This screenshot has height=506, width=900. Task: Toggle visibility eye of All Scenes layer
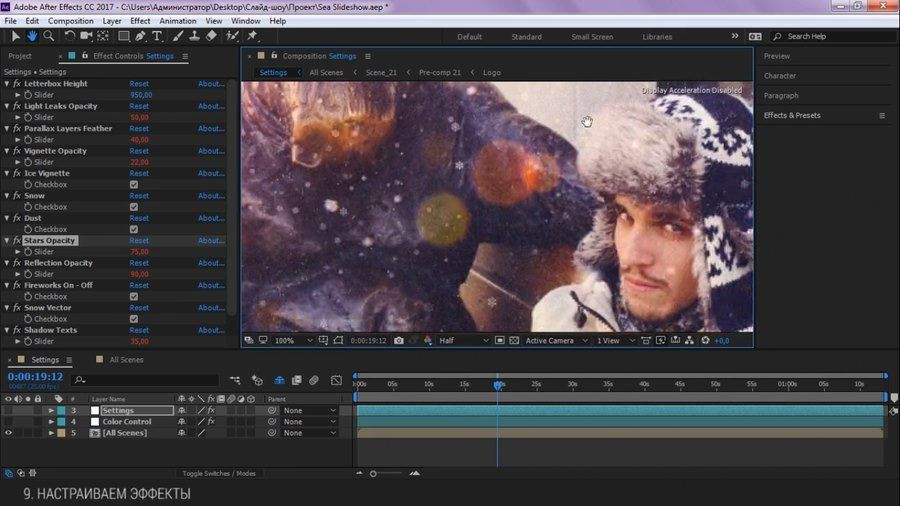click(9, 433)
